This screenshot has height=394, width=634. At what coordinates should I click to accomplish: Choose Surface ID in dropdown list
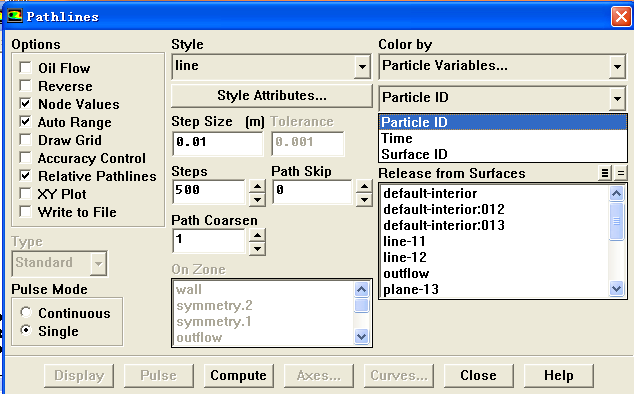point(503,154)
